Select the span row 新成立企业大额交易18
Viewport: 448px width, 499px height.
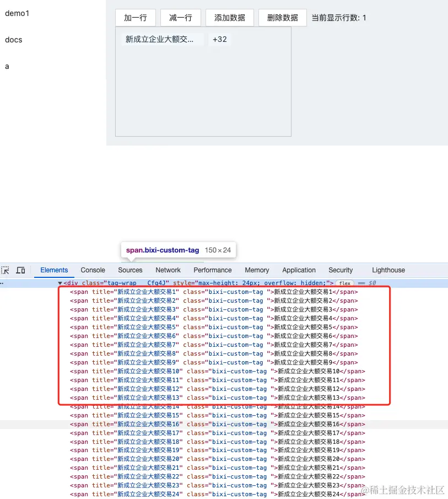coord(218,442)
